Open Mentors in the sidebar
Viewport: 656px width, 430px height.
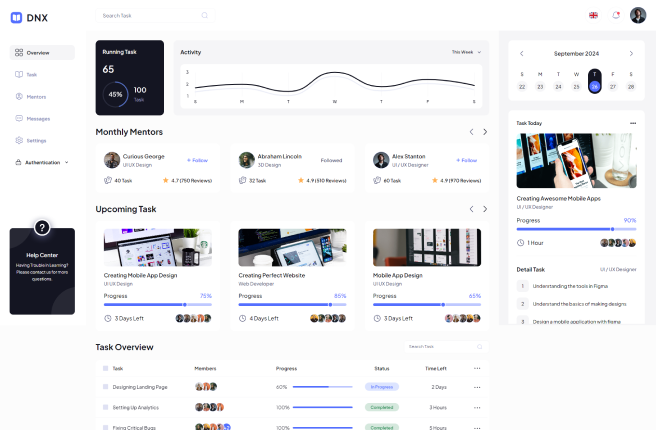pos(36,97)
